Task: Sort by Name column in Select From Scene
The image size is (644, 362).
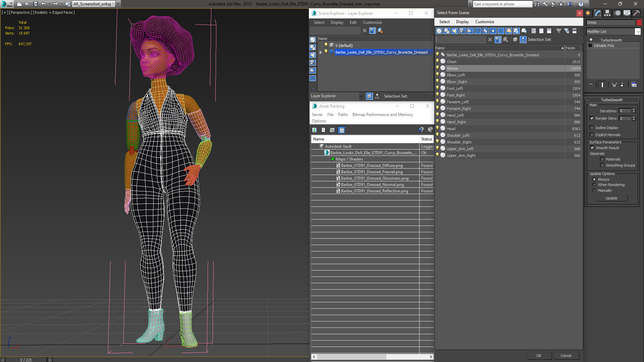Action: (x=500, y=48)
